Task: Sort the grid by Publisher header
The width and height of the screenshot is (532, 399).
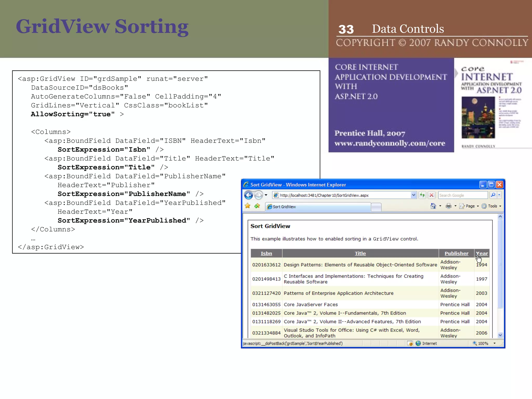Action: click(x=456, y=253)
